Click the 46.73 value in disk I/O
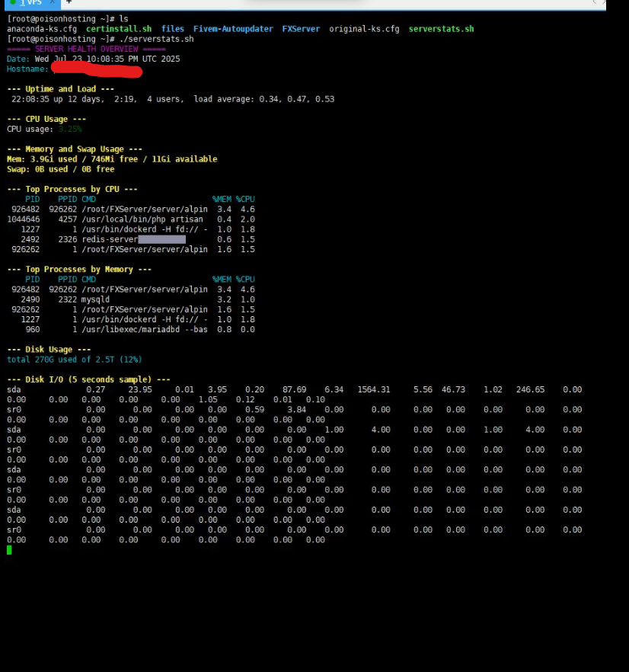 [453, 389]
